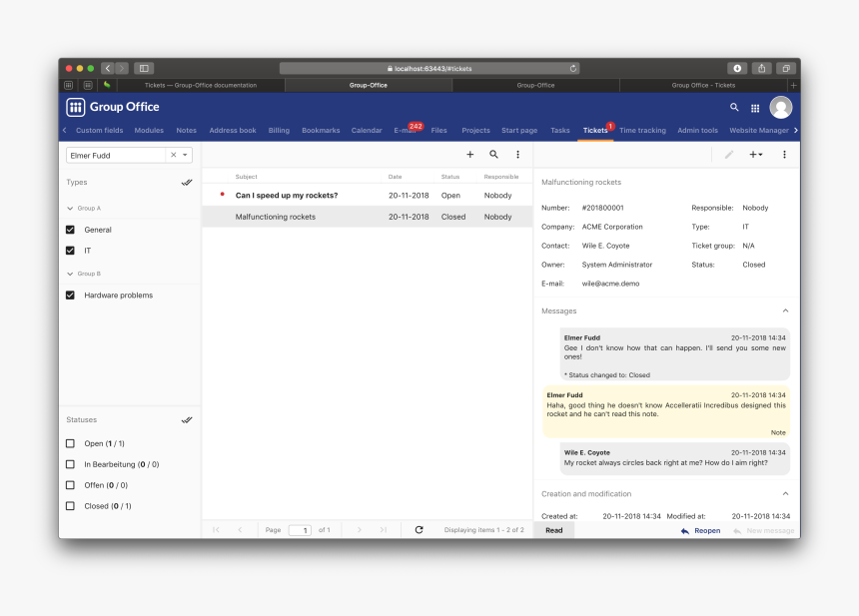Open a new browser tab with plus

click(793, 85)
